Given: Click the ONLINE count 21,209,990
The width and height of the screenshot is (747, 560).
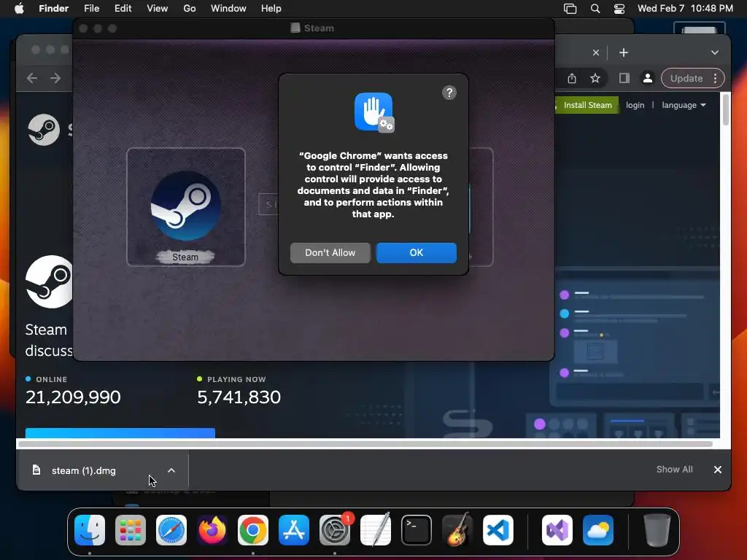Looking at the screenshot, I should pos(73,397).
